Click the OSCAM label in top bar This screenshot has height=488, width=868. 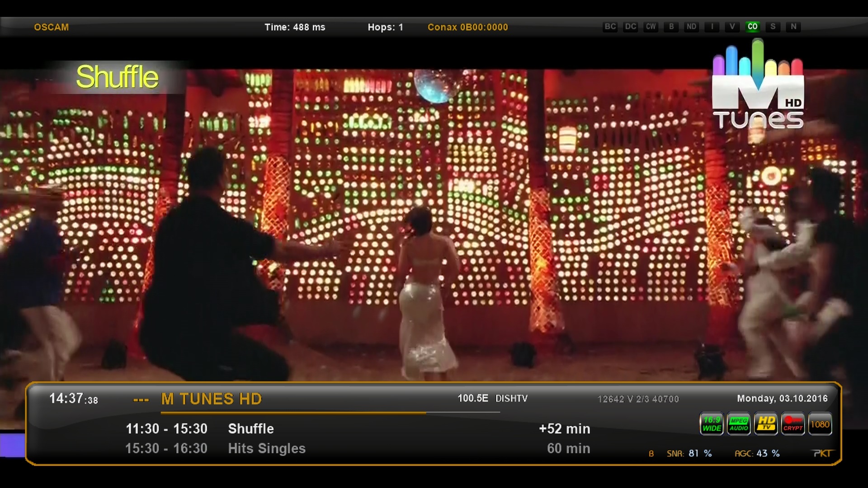click(52, 27)
